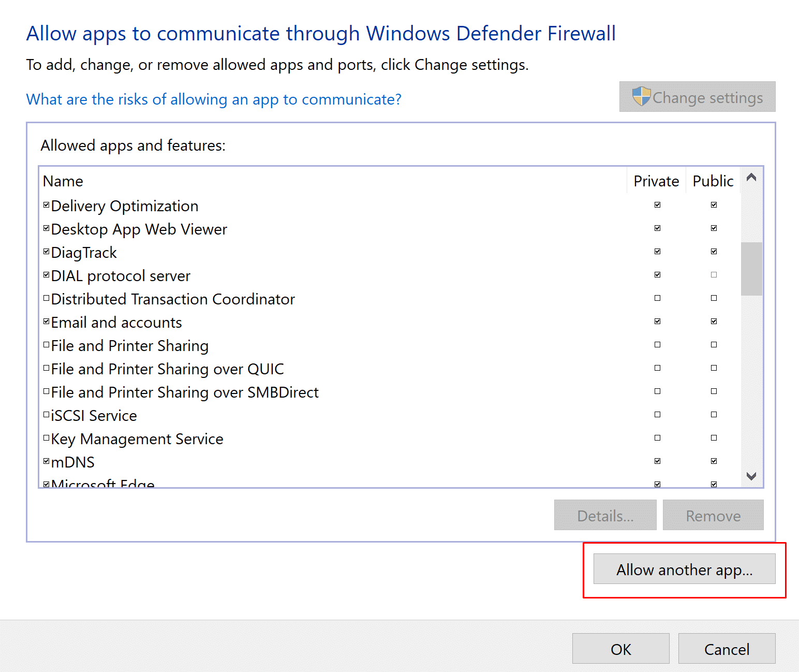
Task: Select the Email and accounts row
Action: [x=116, y=323]
